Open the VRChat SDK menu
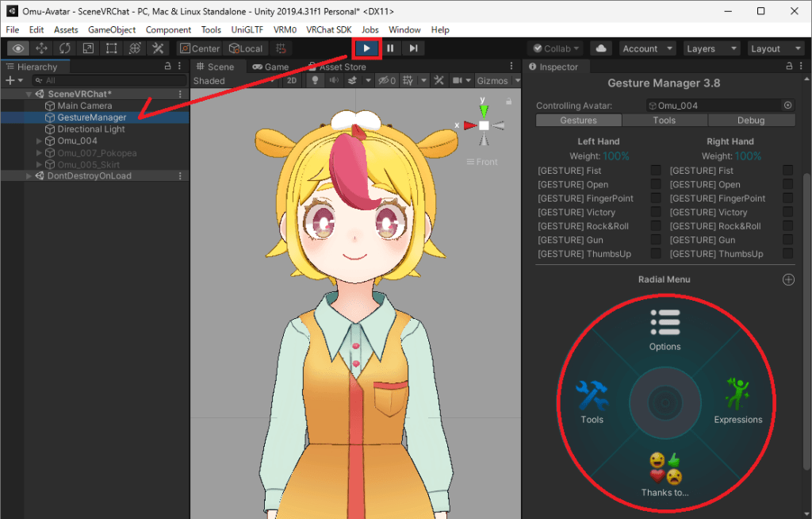812x519 pixels. (x=328, y=29)
